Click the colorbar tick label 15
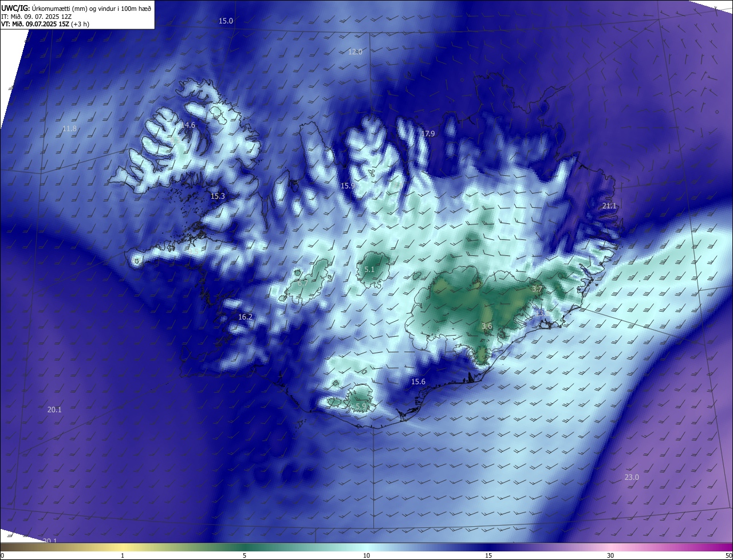The width and height of the screenshot is (733, 560). [x=488, y=555]
